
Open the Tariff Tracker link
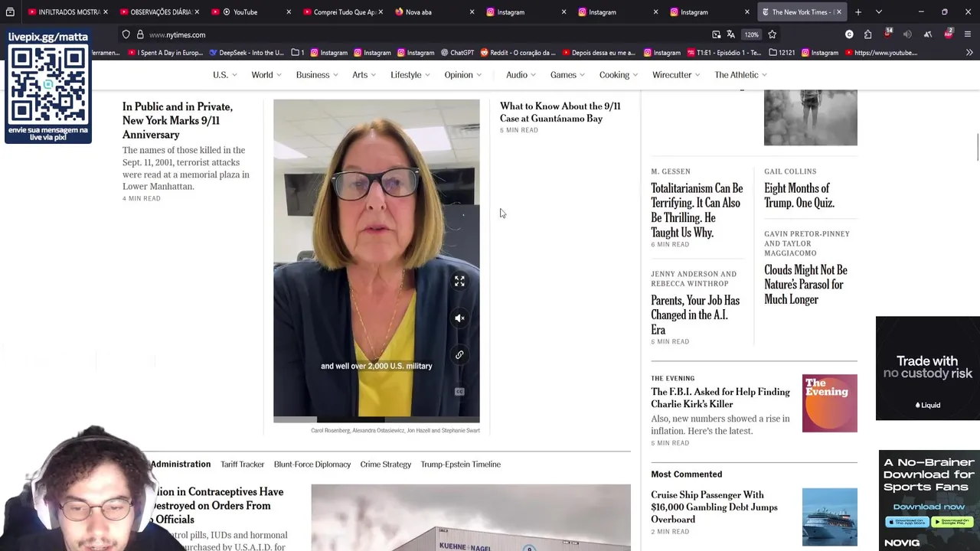242,465
